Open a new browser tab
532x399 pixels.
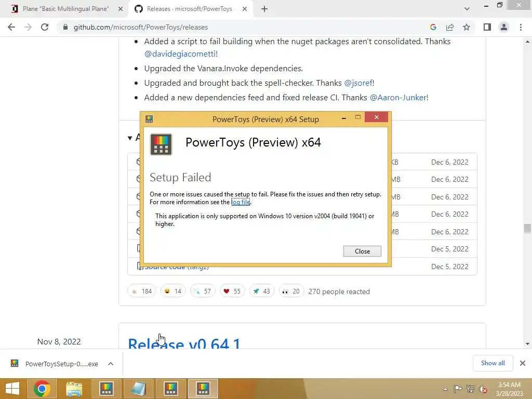point(264,9)
